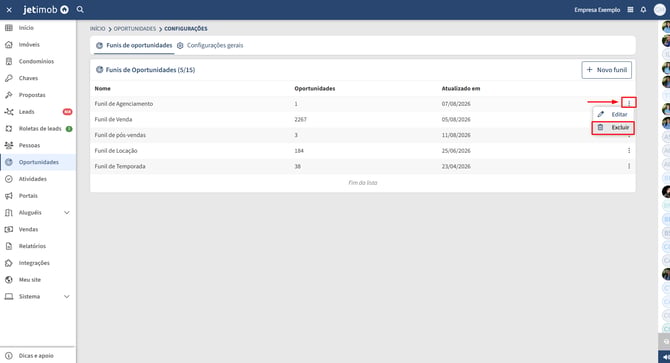The width and height of the screenshot is (670, 363).
Task: Open Dicas e apoio link
Action: click(36, 355)
